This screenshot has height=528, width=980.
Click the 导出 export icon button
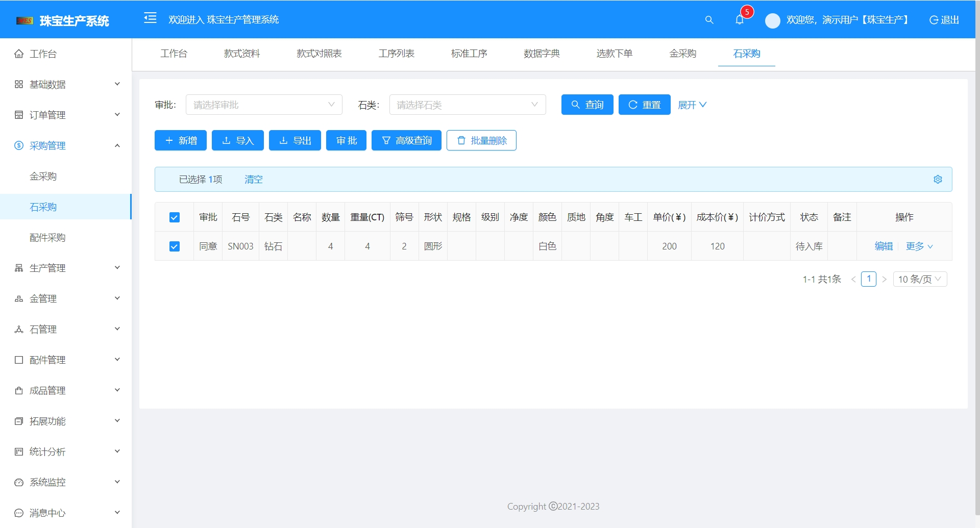click(283, 140)
